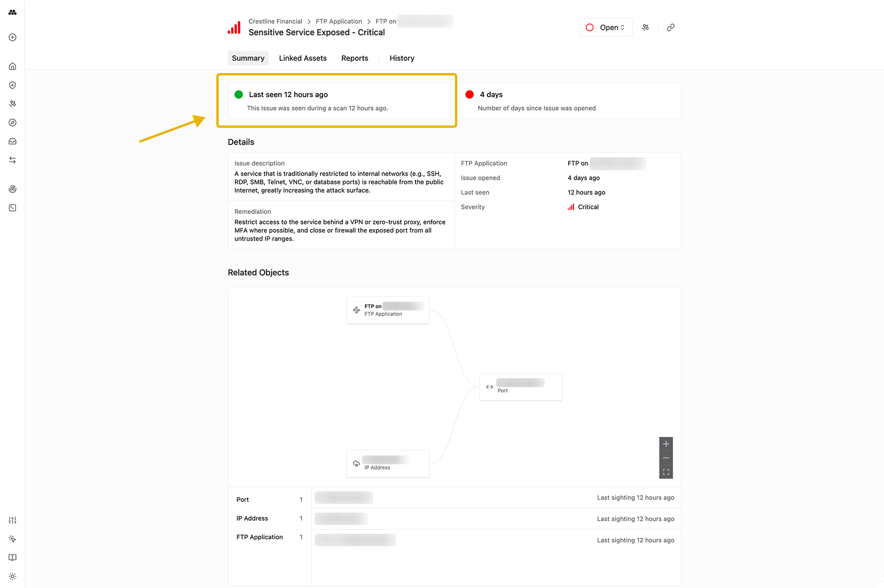This screenshot has width=884, height=588.
Task: Zoom in on the Related Objects graph
Action: pyautogui.click(x=666, y=444)
